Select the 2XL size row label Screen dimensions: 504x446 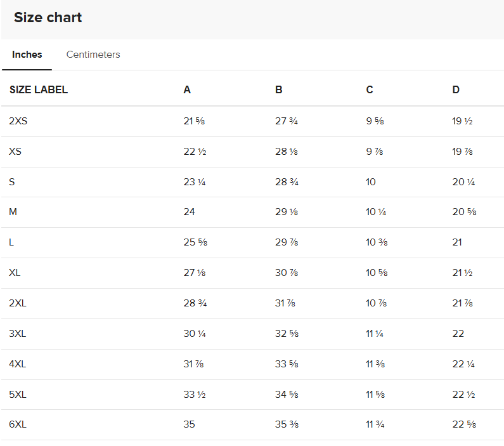18,303
